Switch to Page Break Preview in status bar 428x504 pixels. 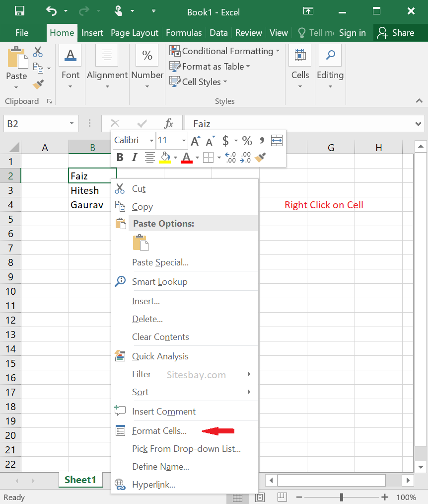click(x=282, y=497)
